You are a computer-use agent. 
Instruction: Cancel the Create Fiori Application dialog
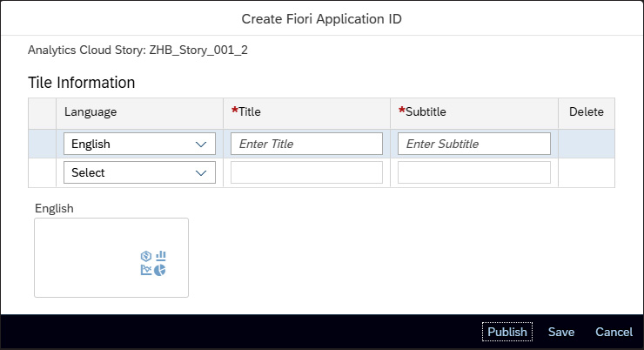[x=614, y=332]
